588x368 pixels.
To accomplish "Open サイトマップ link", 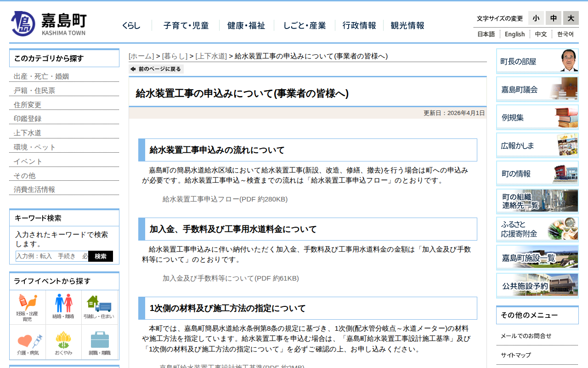I will [516, 355].
